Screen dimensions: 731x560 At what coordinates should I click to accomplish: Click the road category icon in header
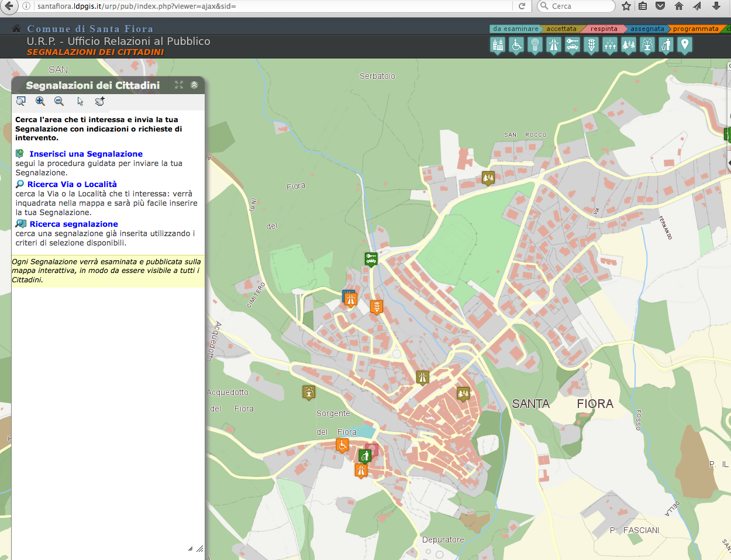click(554, 45)
